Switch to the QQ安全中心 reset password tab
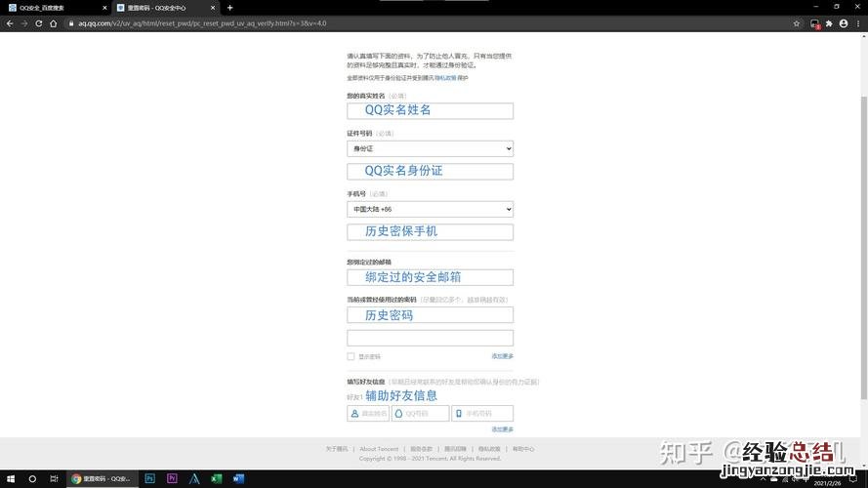The height and width of the screenshot is (488, 868). [165, 8]
